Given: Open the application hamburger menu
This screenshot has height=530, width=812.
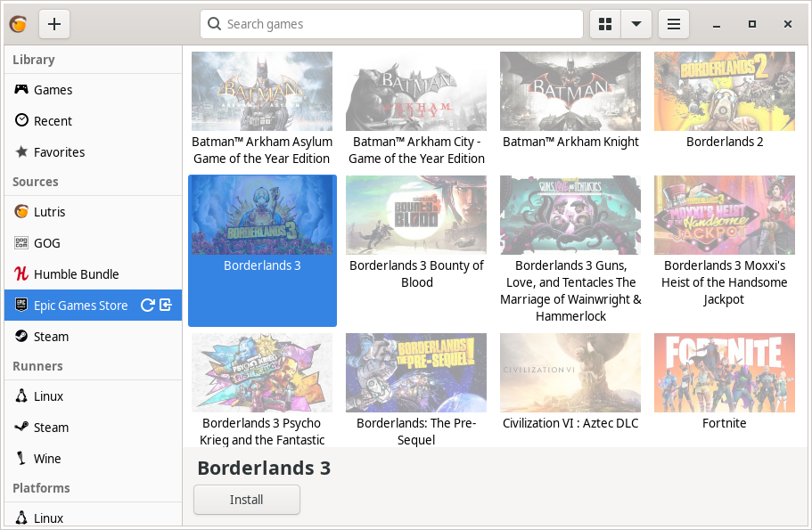Looking at the screenshot, I should pos(673,24).
